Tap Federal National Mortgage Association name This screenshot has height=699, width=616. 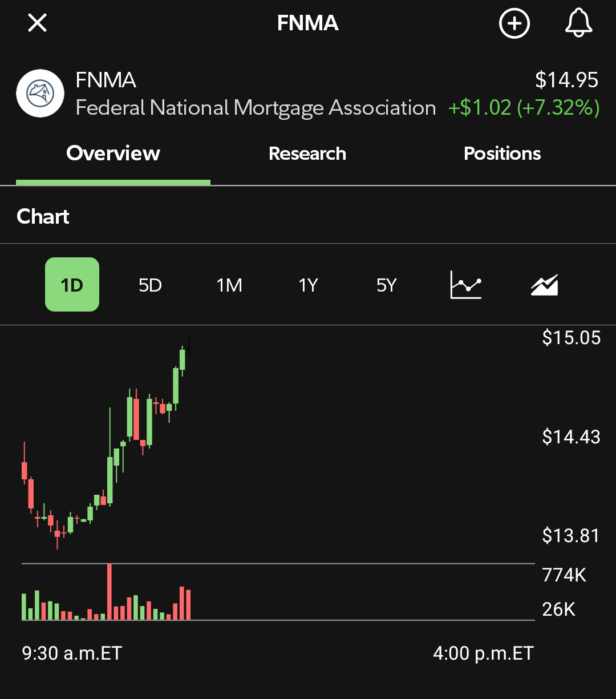coord(256,108)
